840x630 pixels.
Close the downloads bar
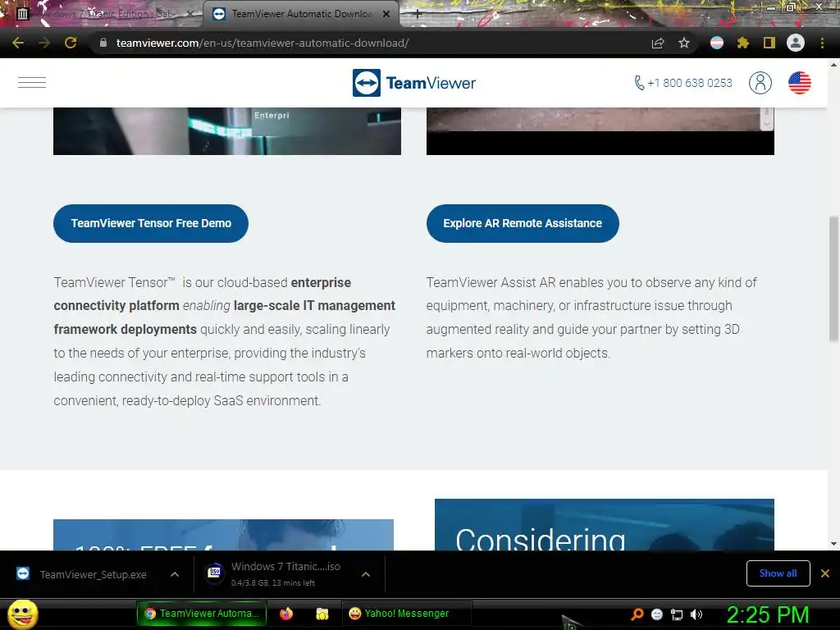[825, 573]
